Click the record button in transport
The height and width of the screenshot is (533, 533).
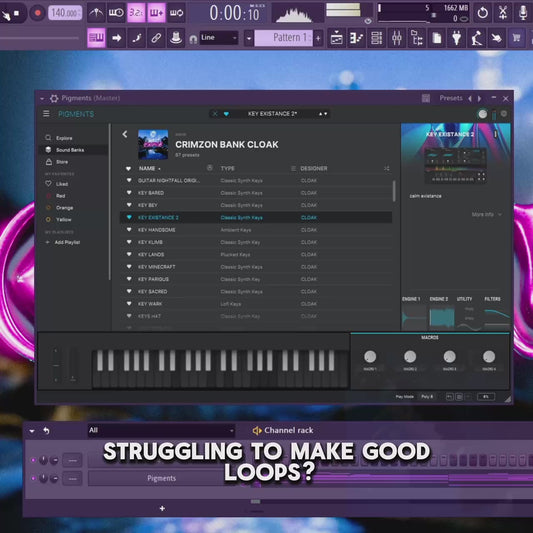tap(37, 13)
